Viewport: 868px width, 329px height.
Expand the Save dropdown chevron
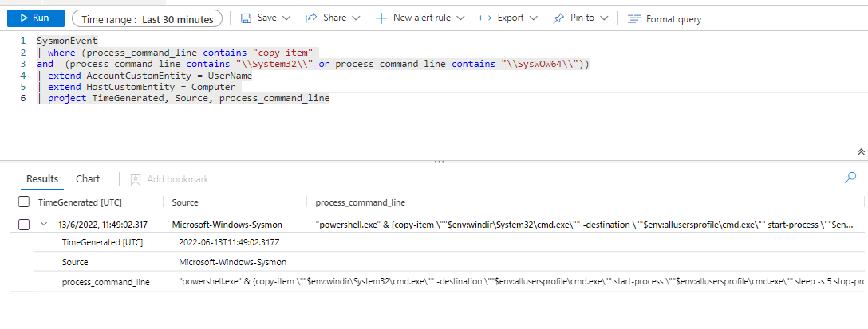point(286,18)
